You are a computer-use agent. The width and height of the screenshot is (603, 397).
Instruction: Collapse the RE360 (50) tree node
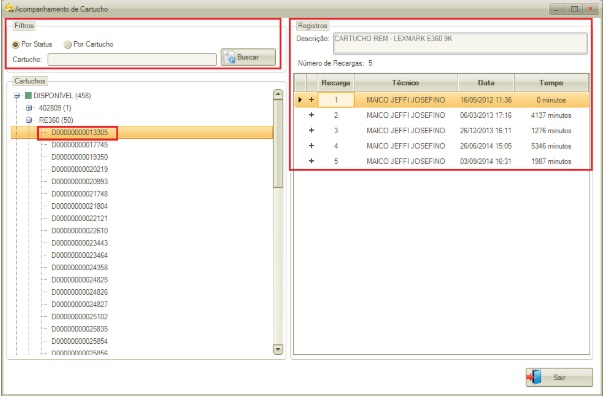tap(29, 120)
